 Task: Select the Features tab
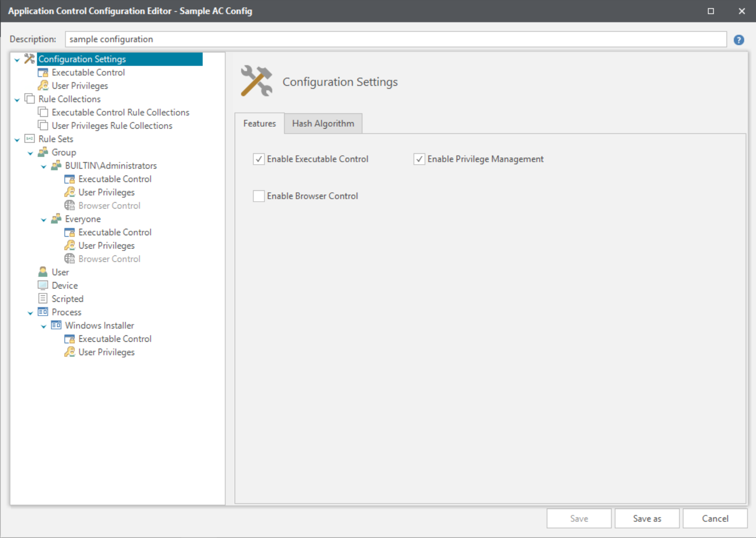click(259, 124)
